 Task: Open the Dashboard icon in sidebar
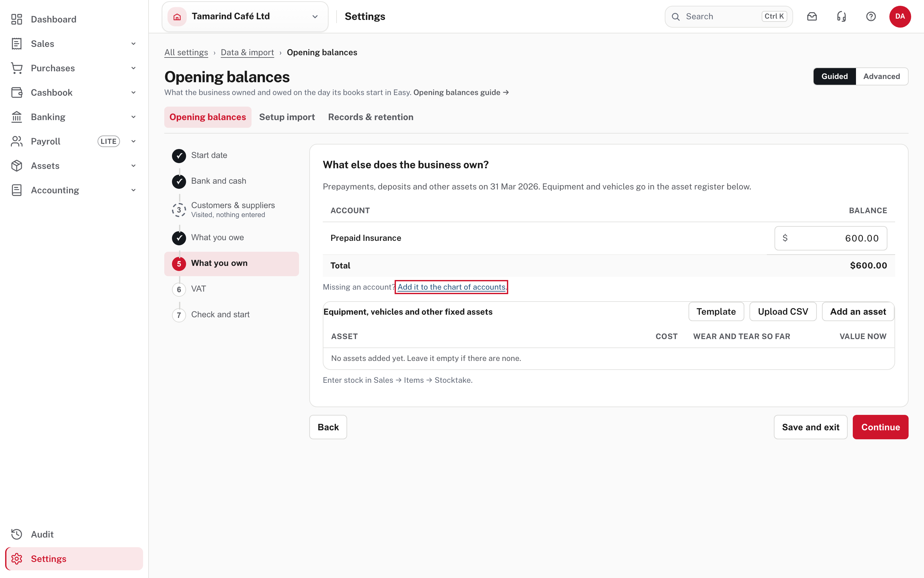tap(16, 19)
